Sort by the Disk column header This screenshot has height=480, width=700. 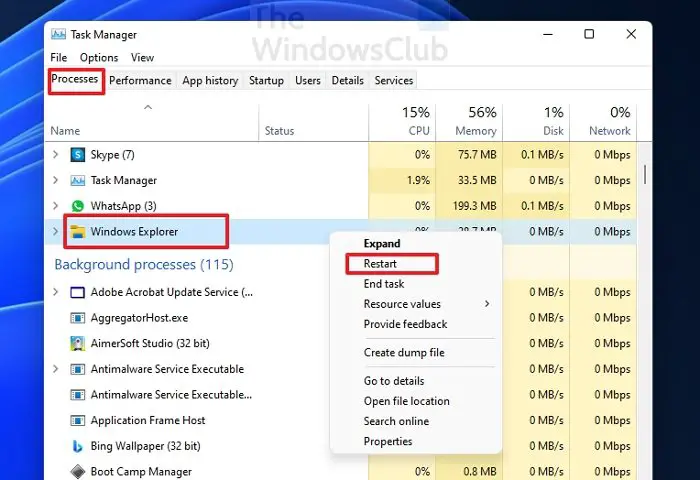pyautogui.click(x=536, y=123)
